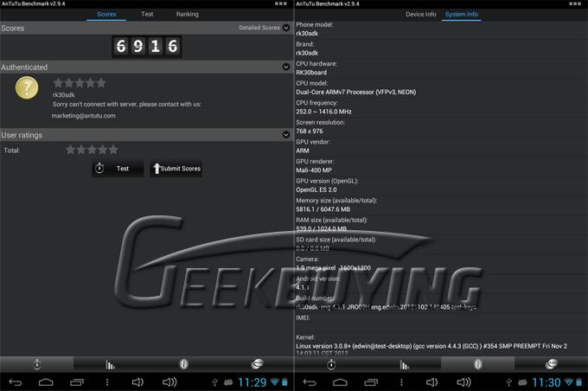This screenshot has width=588, height=391.
Task: Tap recent apps button in right screen
Action: coord(371,382)
